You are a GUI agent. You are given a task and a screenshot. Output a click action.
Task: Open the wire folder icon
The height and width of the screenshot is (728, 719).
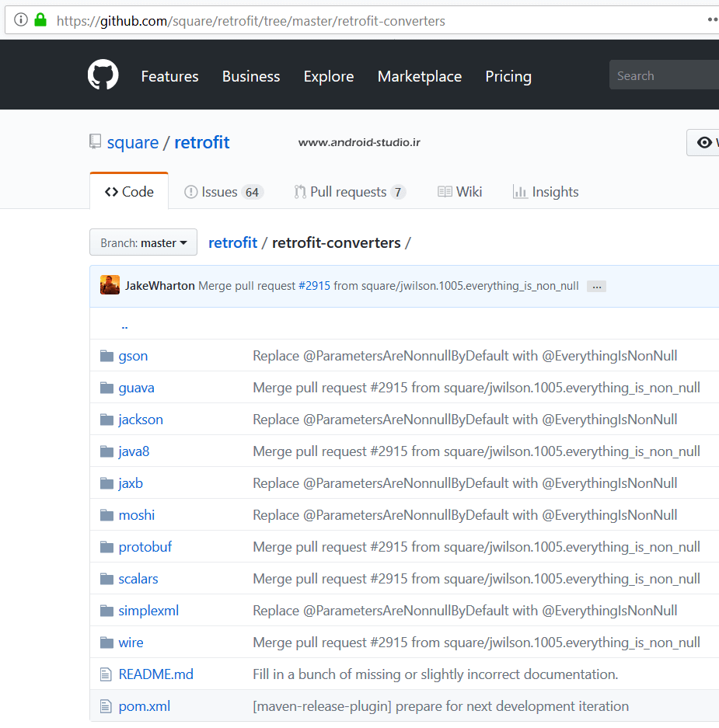(x=106, y=643)
